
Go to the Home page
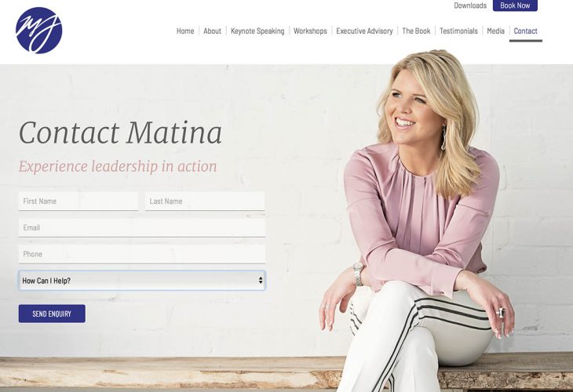(x=185, y=31)
